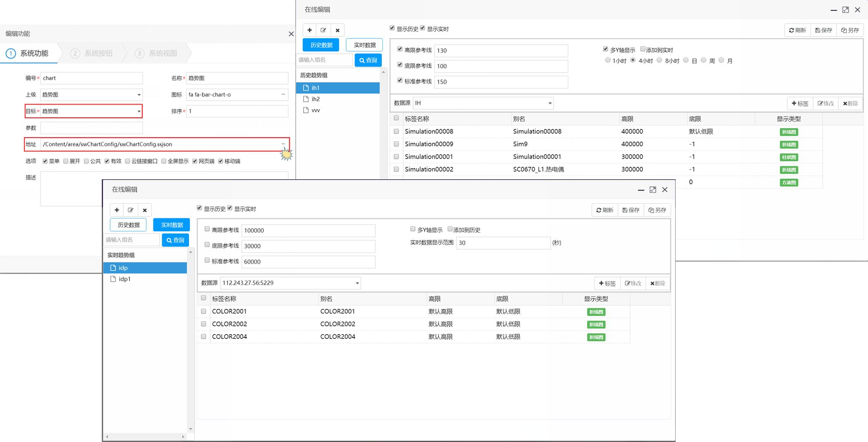Open the icon picker ellipsis next to fa-bar-chart-o
The height and width of the screenshot is (442, 868).
pyautogui.click(x=283, y=94)
